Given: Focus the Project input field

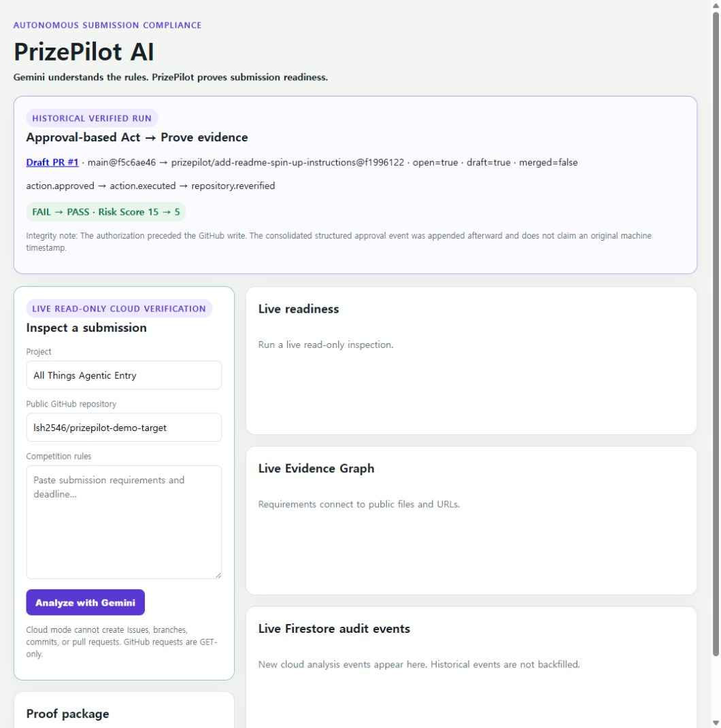Looking at the screenshot, I should (124, 375).
